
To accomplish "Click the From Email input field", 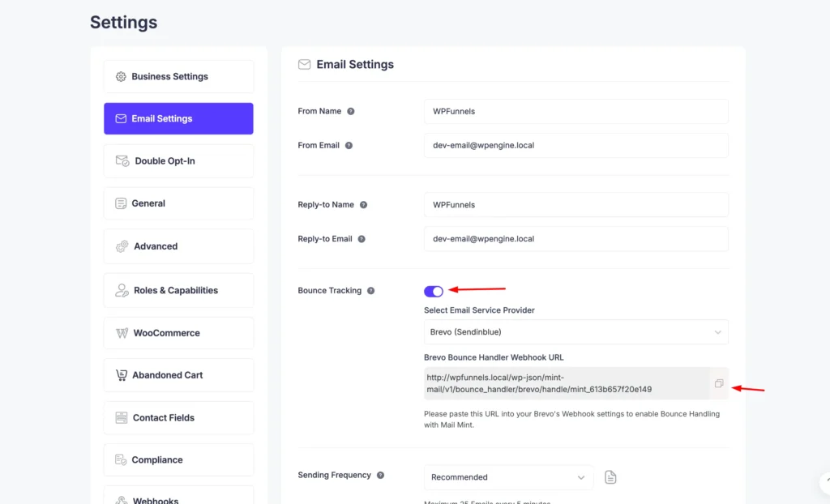I will [x=575, y=145].
